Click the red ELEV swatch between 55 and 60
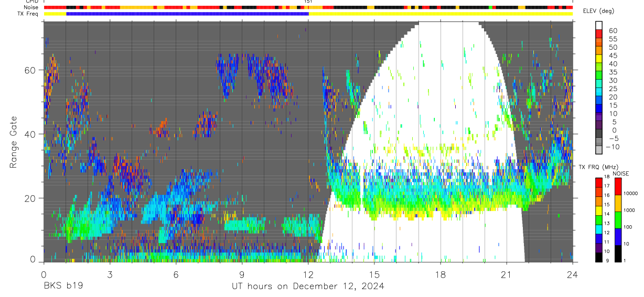The width and height of the screenshot is (644, 297). [599, 34]
